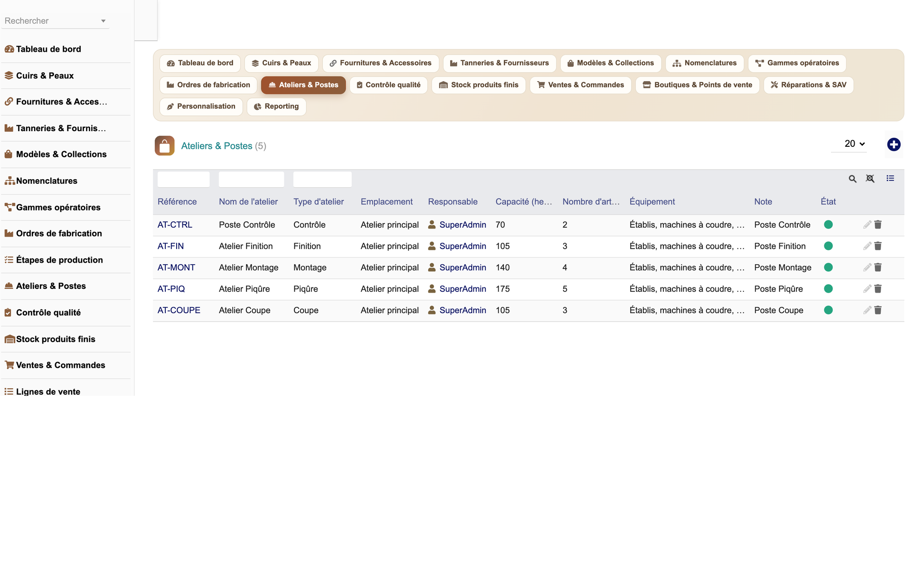Edit the AT-CTRL row with pencil icon

(867, 225)
